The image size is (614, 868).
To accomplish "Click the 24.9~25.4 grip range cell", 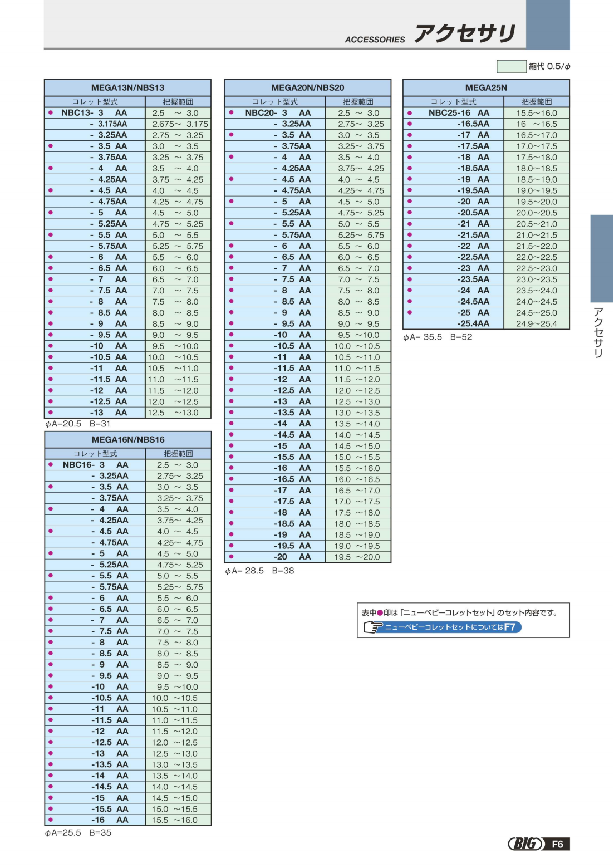I will 536,323.
